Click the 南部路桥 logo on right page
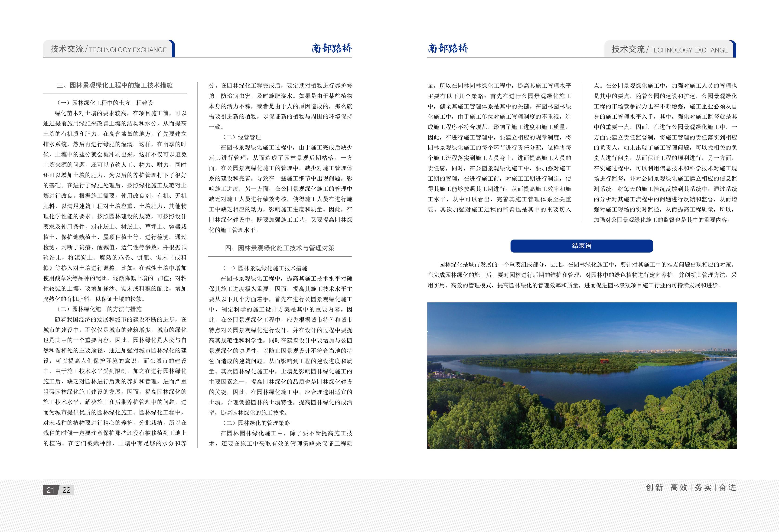Viewport: 779px width, 532px height. 448,49
